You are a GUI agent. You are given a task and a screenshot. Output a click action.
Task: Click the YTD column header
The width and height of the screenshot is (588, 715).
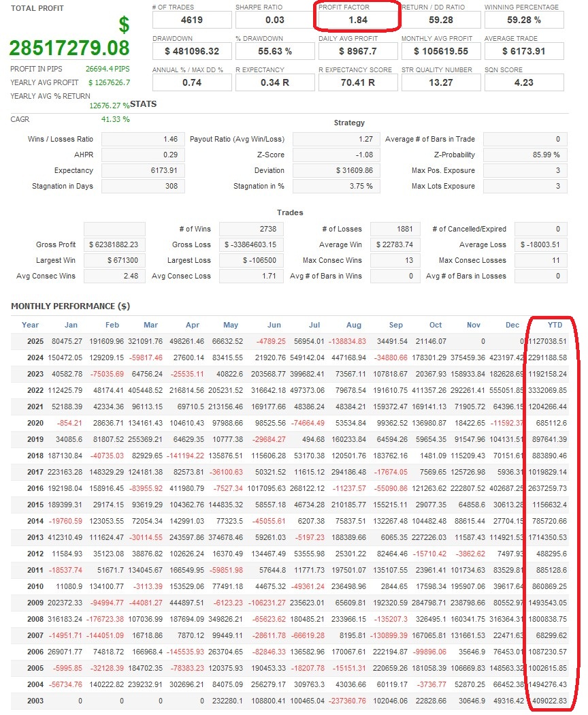[x=555, y=325]
